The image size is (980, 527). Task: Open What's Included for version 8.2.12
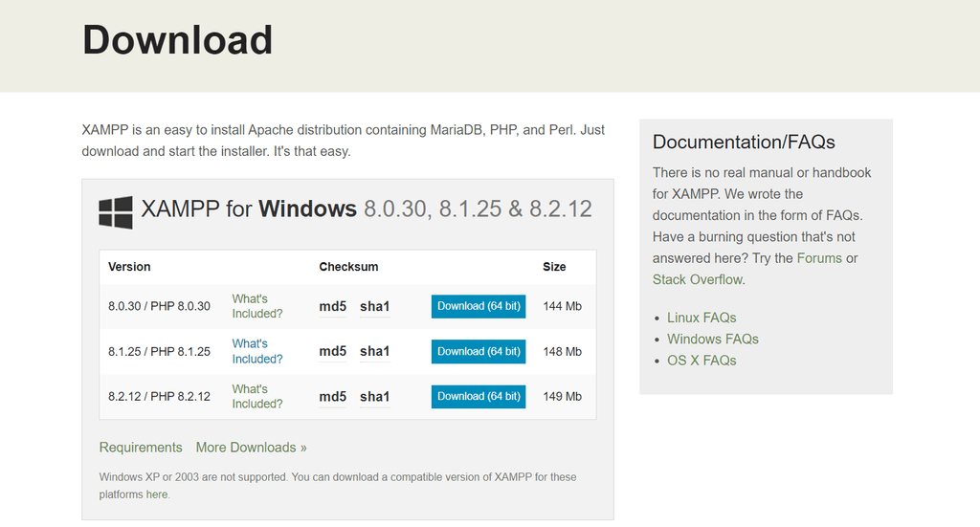(x=256, y=397)
